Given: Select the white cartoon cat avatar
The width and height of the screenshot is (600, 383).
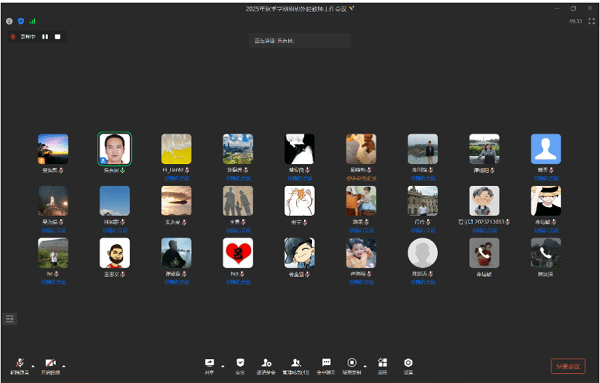Looking at the screenshot, I should click(300, 201).
